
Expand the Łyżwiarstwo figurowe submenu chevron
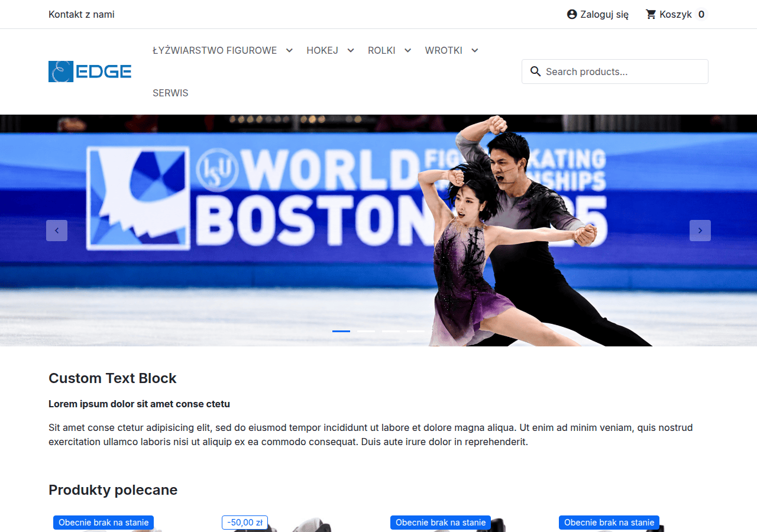point(289,50)
